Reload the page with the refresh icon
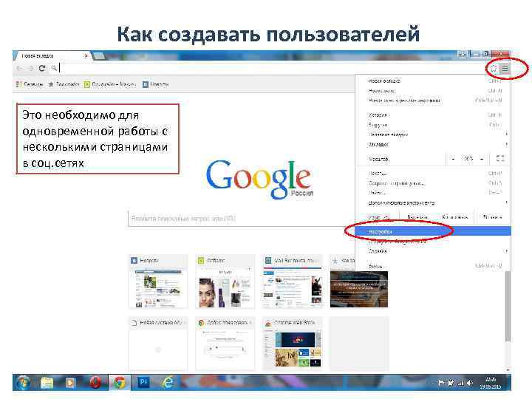 click(42, 68)
